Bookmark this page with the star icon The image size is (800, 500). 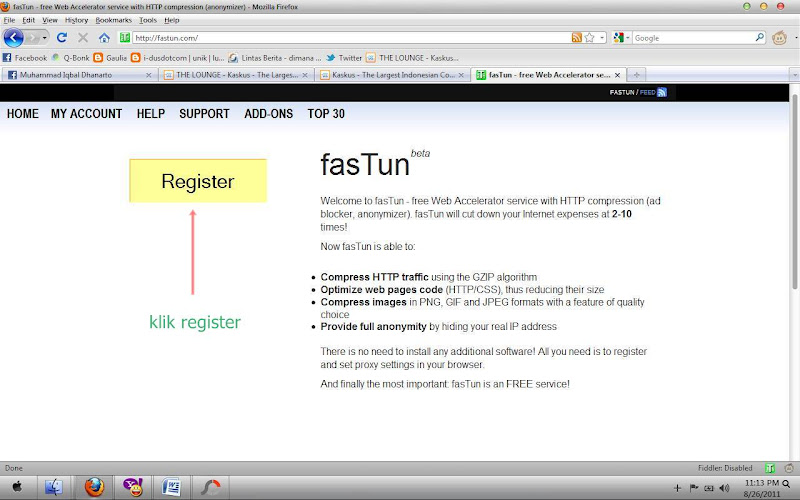click(x=589, y=37)
